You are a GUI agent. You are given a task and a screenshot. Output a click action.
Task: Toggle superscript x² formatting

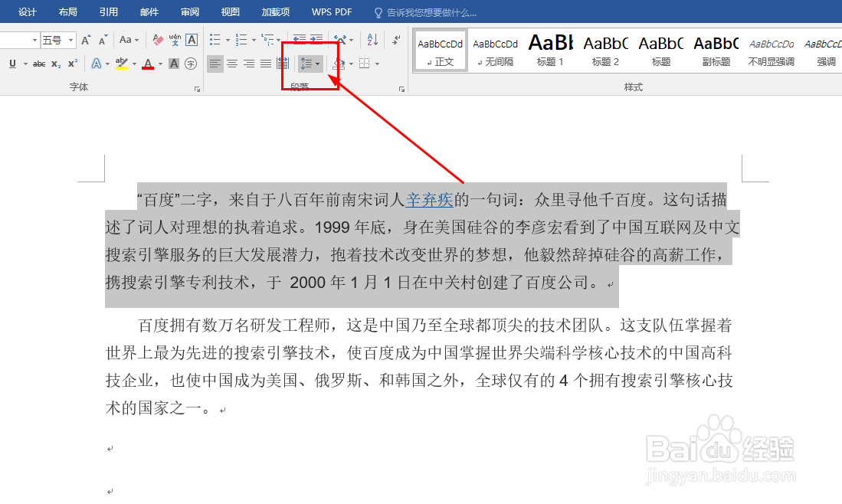tap(73, 64)
